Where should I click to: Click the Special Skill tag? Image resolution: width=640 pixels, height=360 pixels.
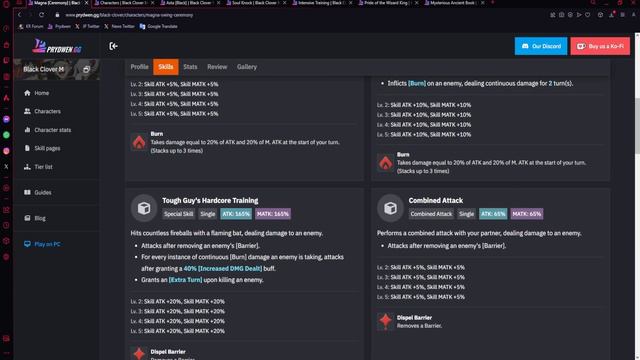pos(179,214)
